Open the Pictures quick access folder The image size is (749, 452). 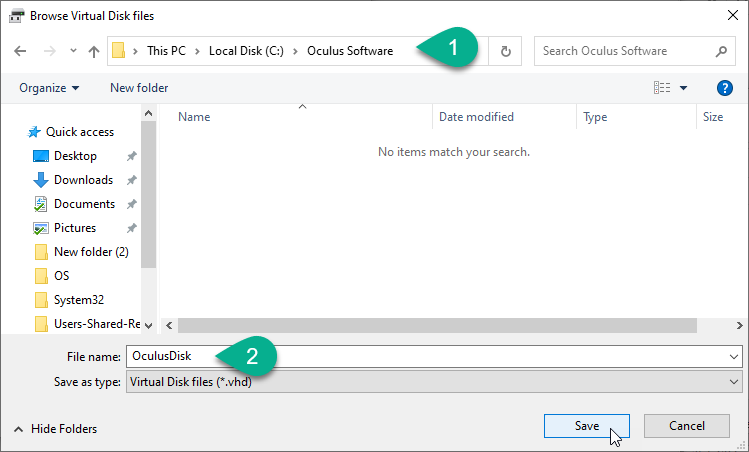pos(75,228)
